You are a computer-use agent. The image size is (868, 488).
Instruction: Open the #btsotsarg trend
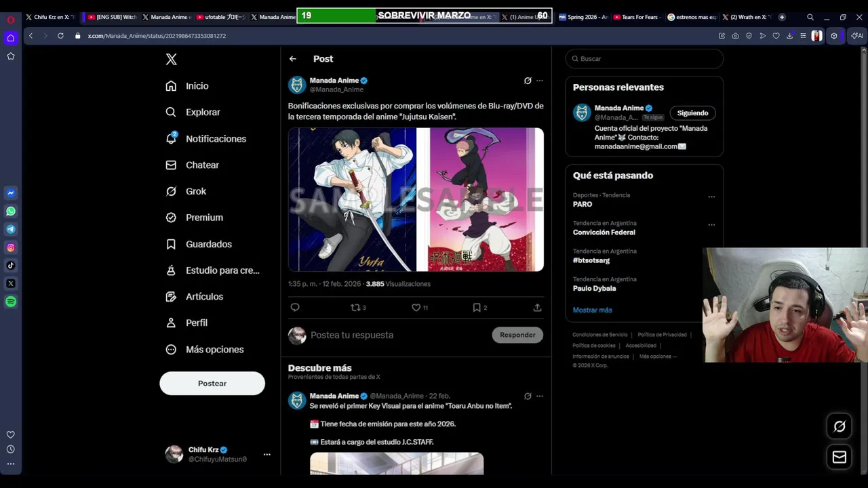(x=591, y=260)
